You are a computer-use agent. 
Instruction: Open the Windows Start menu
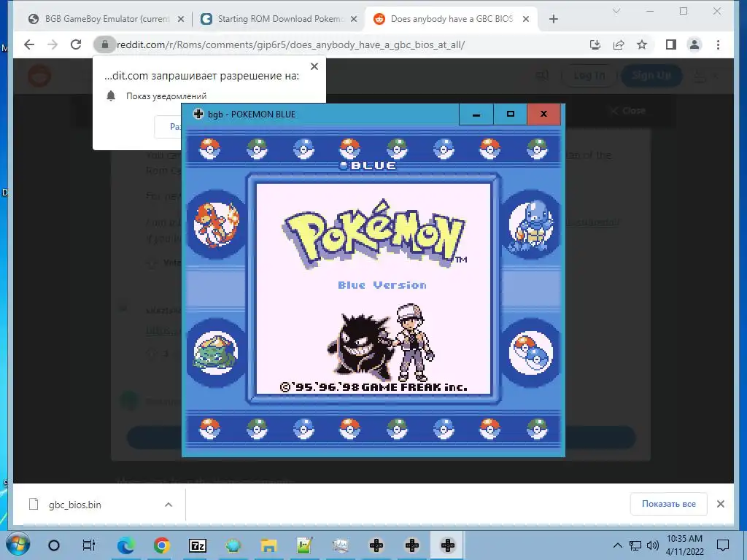(18, 545)
